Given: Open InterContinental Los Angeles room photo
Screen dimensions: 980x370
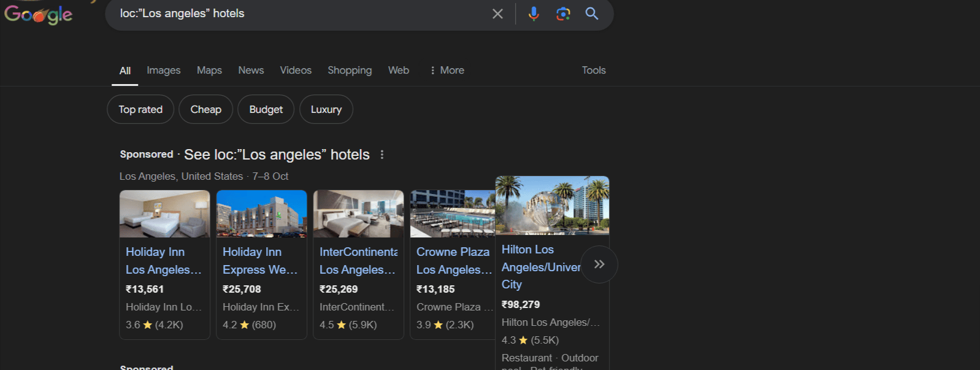Looking at the screenshot, I should [358, 214].
